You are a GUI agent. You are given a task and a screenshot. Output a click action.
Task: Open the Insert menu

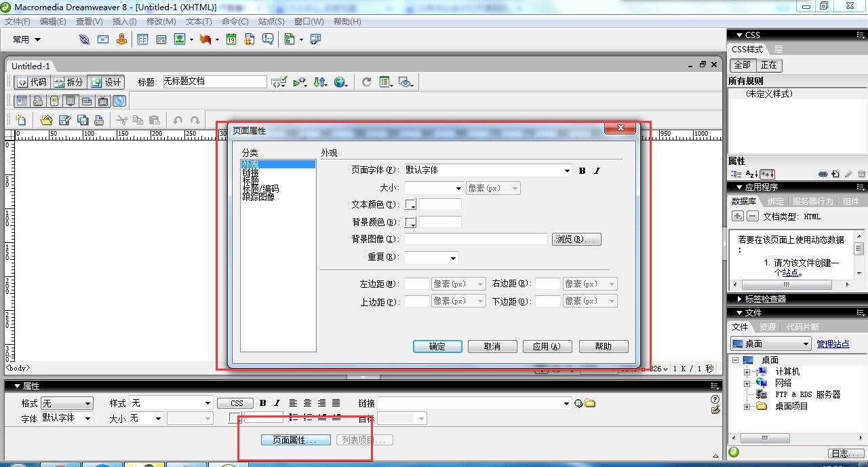tap(124, 22)
